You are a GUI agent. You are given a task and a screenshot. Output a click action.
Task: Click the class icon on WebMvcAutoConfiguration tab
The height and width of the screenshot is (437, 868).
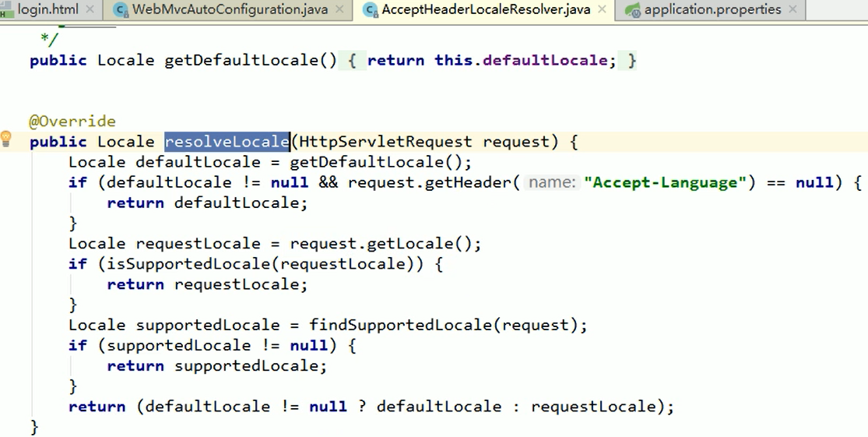click(120, 10)
